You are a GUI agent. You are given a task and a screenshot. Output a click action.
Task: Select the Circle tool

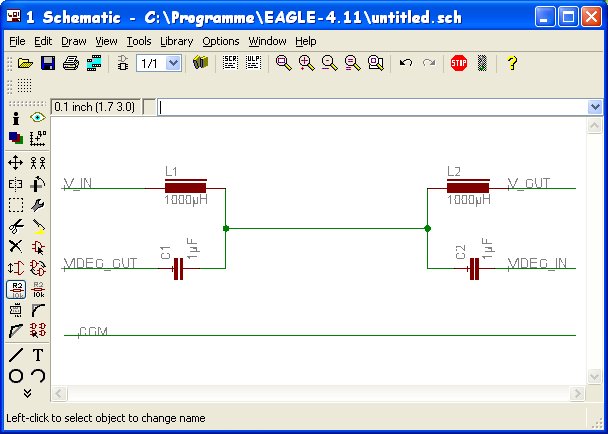(x=16, y=376)
